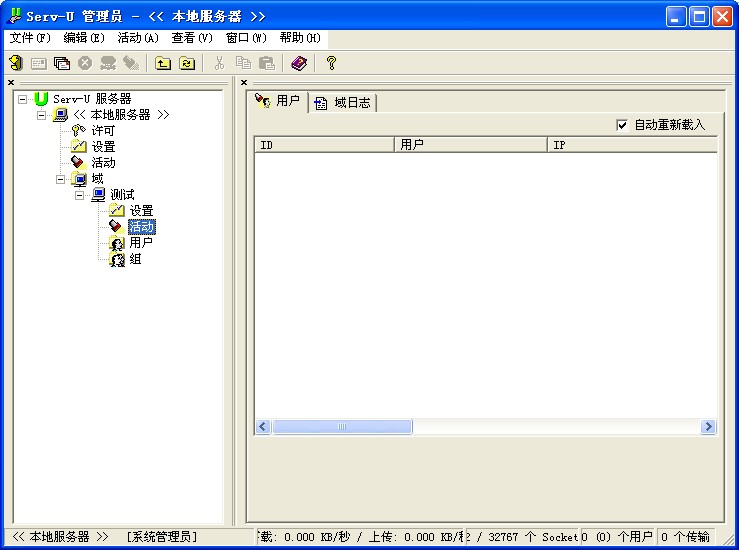Click the 域 folder computer icon
739x550 pixels.
(79, 179)
